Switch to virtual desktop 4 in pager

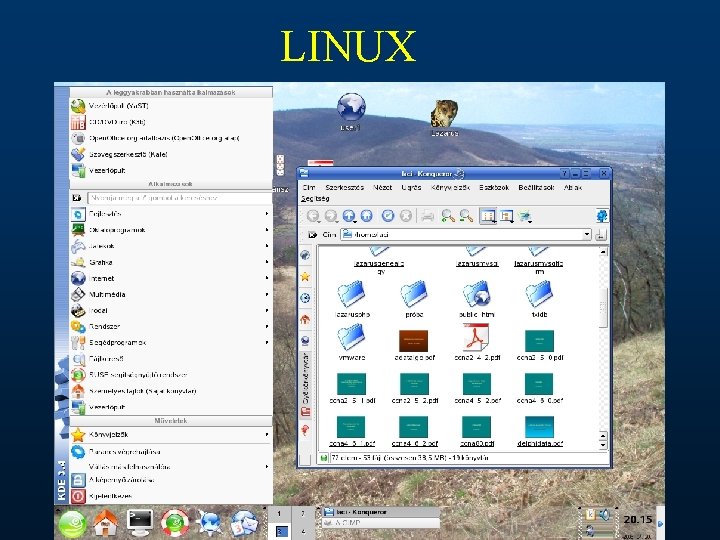tap(303, 531)
